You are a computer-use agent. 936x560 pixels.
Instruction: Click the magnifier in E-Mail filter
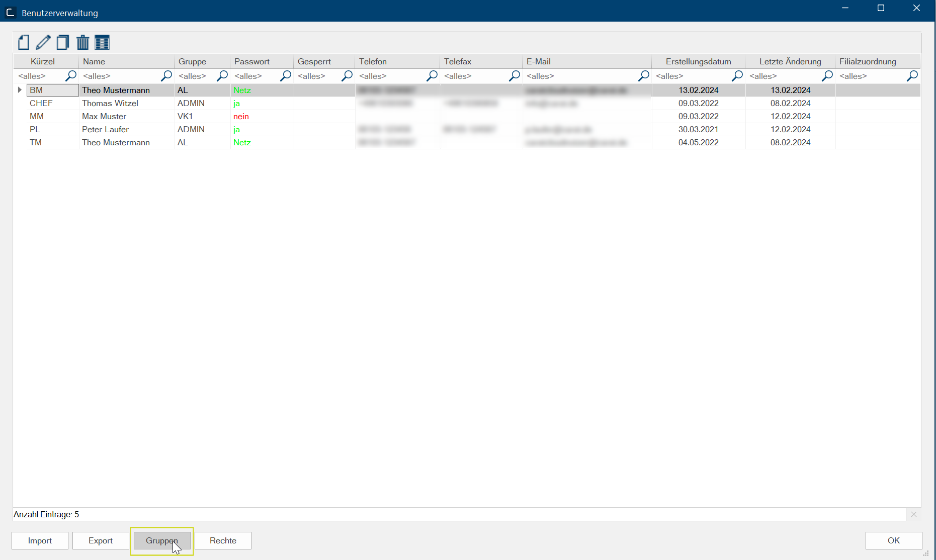(643, 76)
